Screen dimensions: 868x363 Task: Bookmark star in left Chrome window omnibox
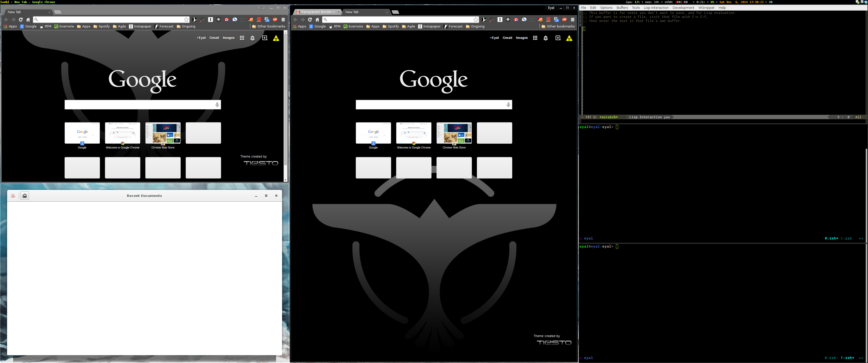point(186,19)
